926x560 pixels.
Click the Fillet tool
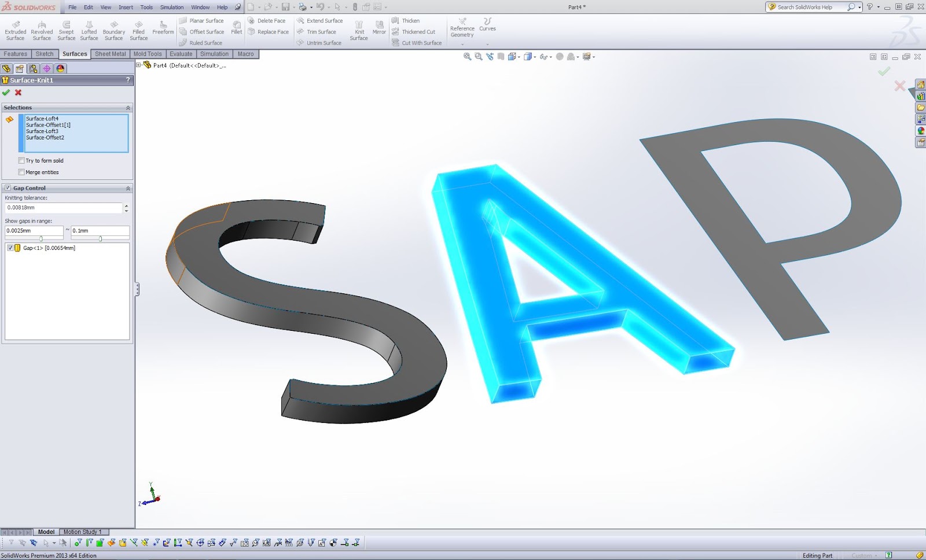237,28
